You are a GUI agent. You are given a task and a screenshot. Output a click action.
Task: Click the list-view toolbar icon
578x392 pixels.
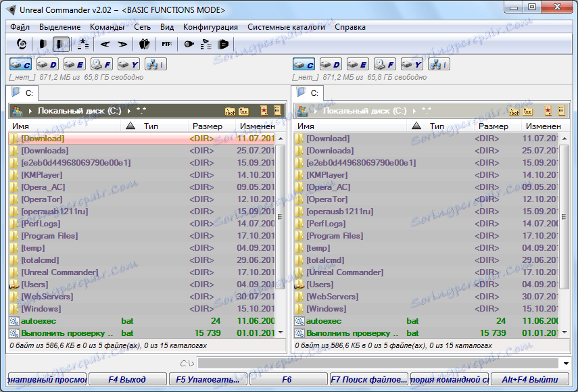point(206,44)
